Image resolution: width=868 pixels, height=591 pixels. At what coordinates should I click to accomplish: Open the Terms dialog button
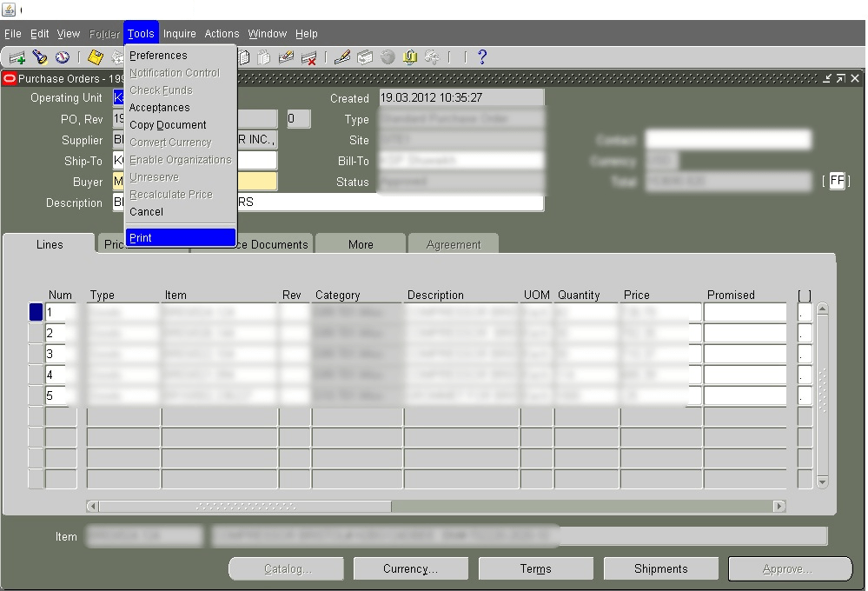(535, 568)
